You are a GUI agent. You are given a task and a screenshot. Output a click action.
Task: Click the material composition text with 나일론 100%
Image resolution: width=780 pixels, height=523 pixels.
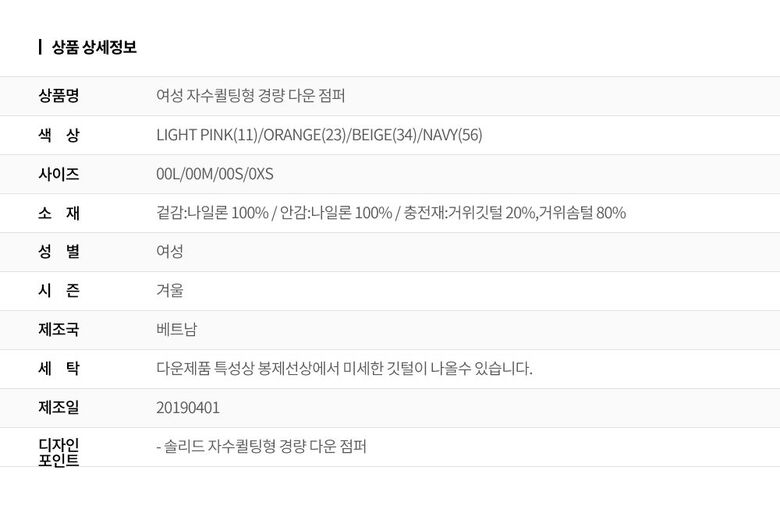click(x=391, y=213)
